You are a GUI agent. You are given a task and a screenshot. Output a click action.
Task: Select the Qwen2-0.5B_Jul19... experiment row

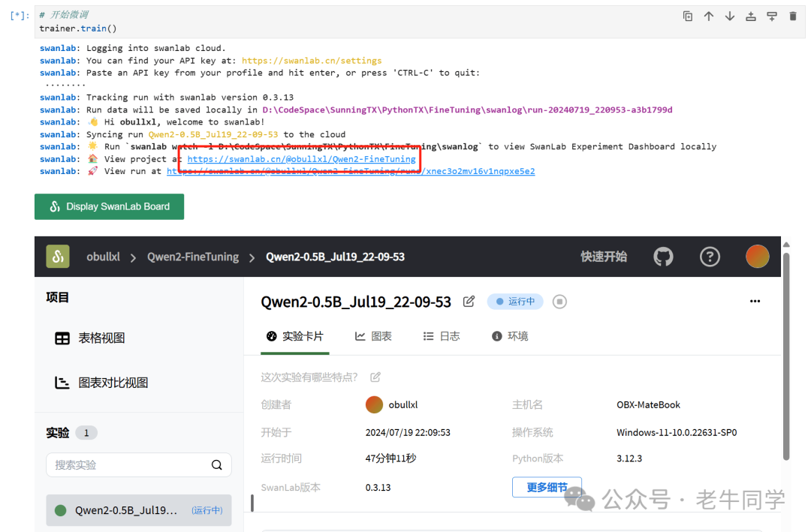(x=139, y=510)
